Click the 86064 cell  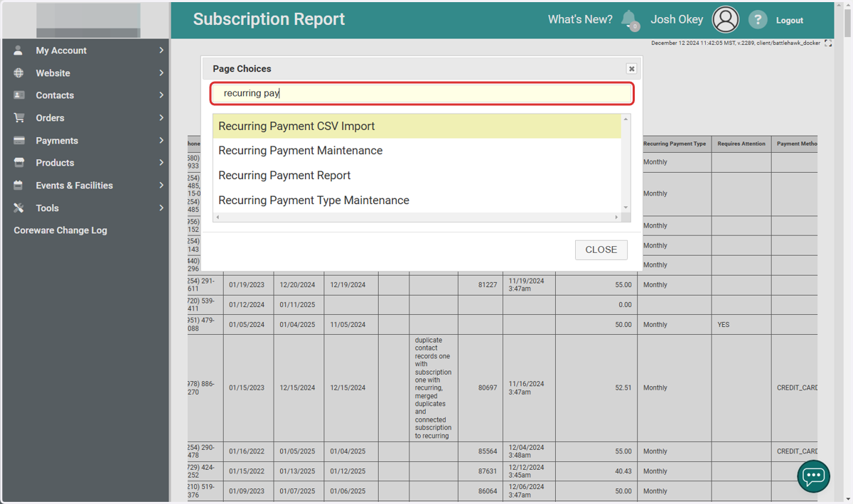tap(481, 491)
